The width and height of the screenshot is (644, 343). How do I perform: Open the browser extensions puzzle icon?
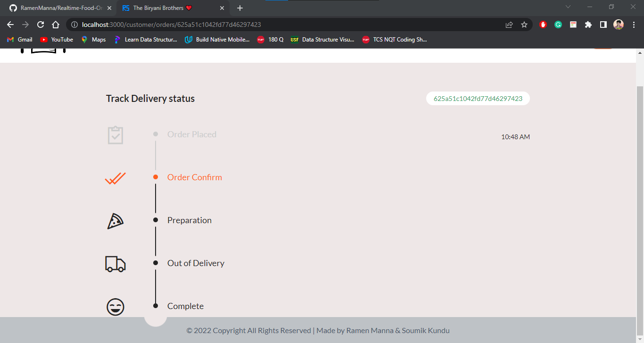tap(588, 24)
